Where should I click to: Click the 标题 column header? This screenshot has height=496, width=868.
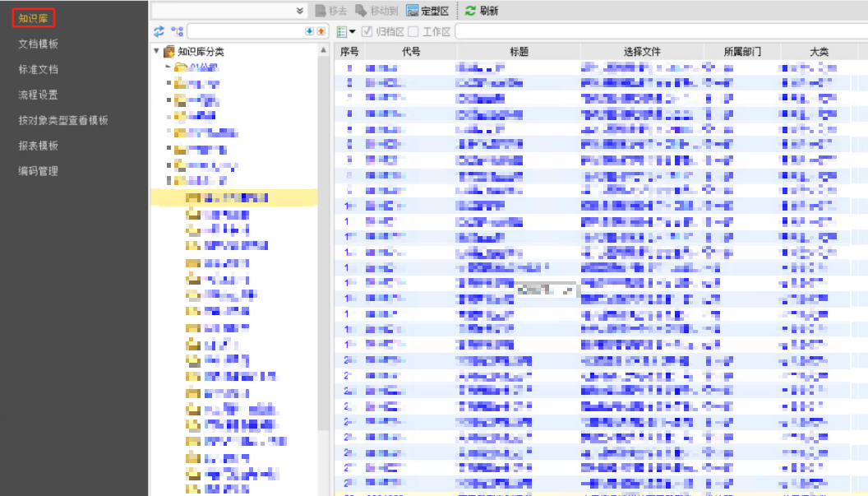[519, 51]
